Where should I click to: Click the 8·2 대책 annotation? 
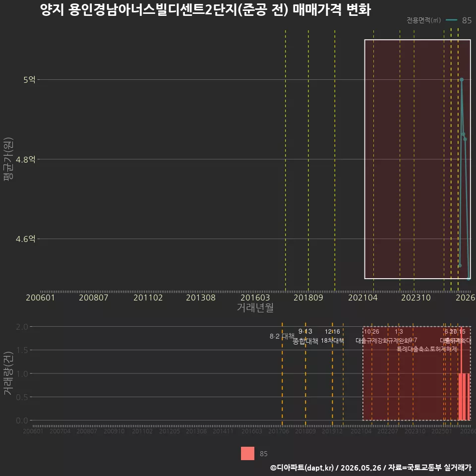282,336
